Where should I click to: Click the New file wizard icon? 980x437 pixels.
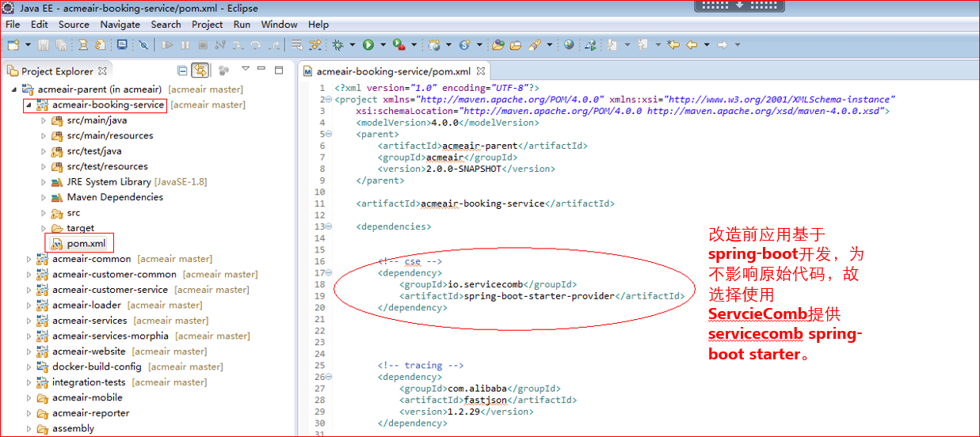tap(13, 45)
